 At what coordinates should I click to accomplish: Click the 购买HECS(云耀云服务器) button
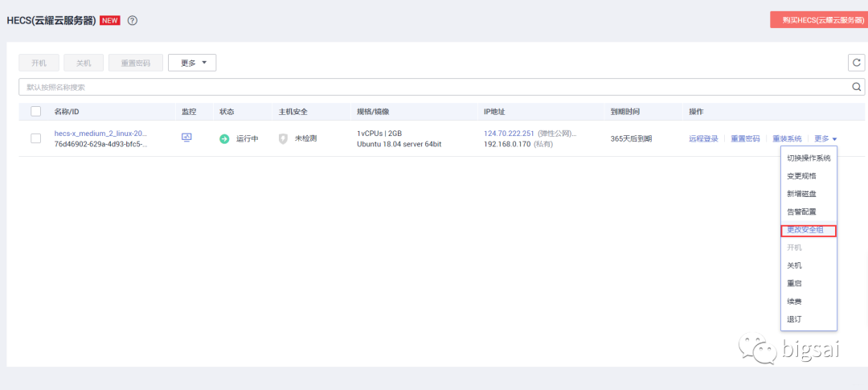pos(819,19)
